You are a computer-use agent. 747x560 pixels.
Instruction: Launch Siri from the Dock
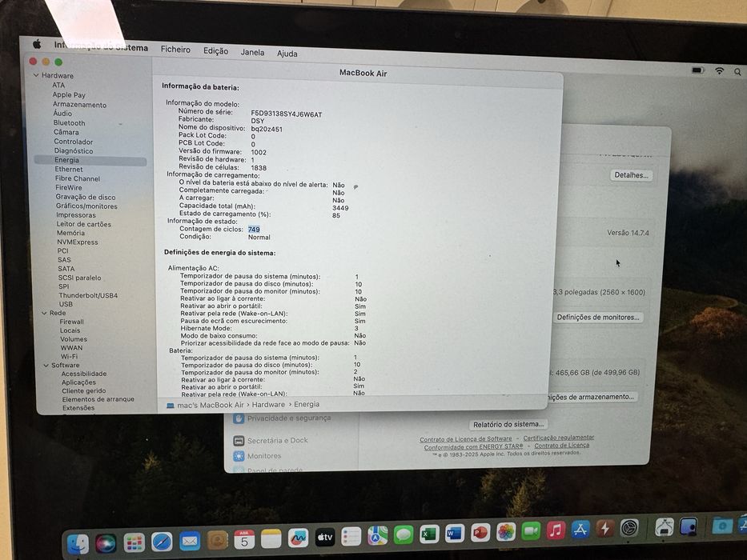point(106,543)
